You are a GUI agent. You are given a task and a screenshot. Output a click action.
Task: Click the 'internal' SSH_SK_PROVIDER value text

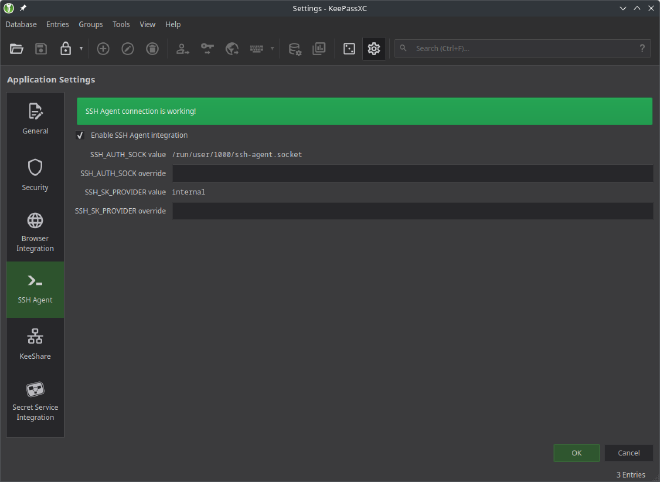pos(189,192)
